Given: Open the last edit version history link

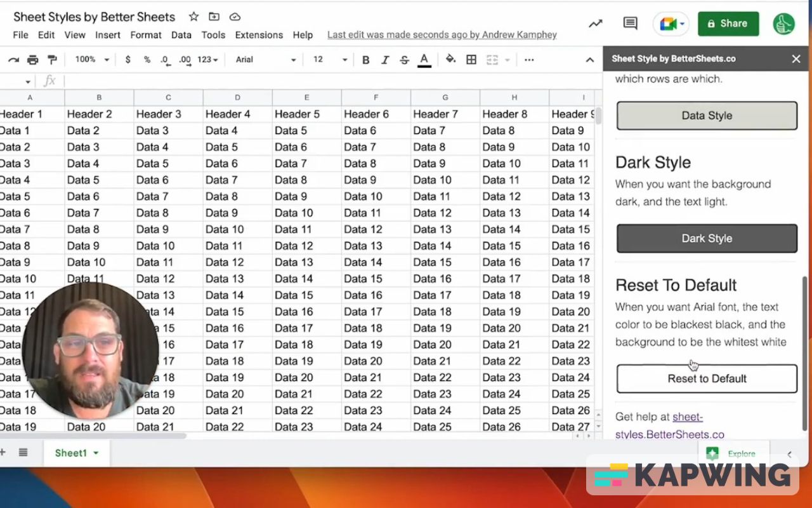Looking at the screenshot, I should 442,35.
